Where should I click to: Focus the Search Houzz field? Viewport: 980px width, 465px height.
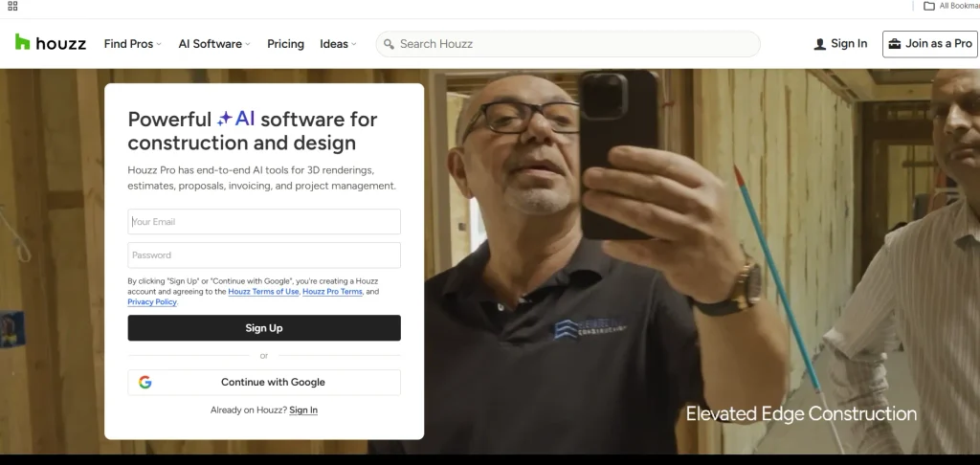pos(568,44)
